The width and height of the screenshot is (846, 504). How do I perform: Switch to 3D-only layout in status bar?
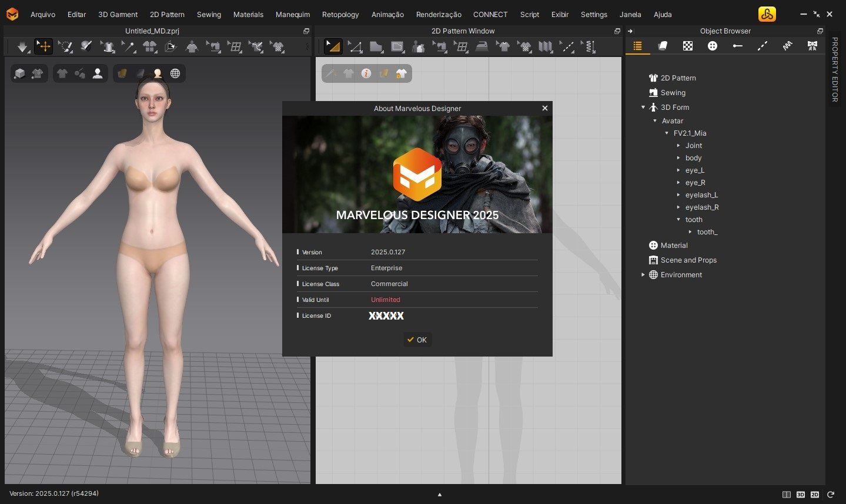pos(801,495)
